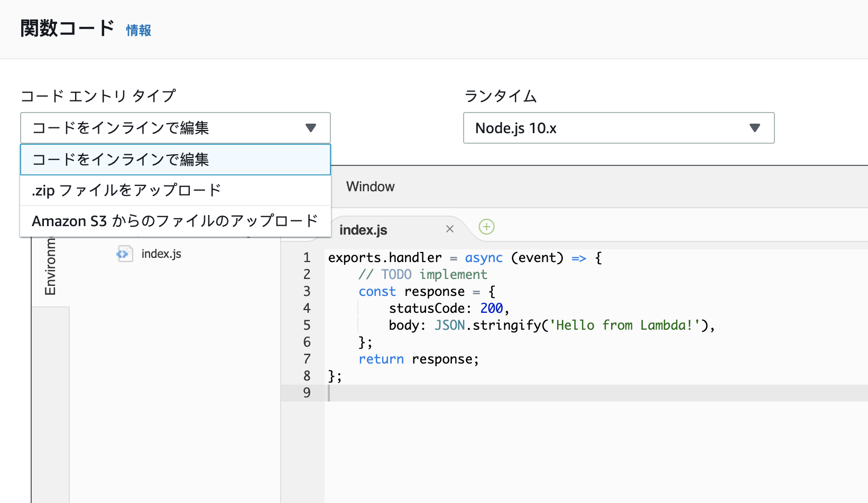
Task: Open the Window menu in editor
Action: tap(371, 187)
